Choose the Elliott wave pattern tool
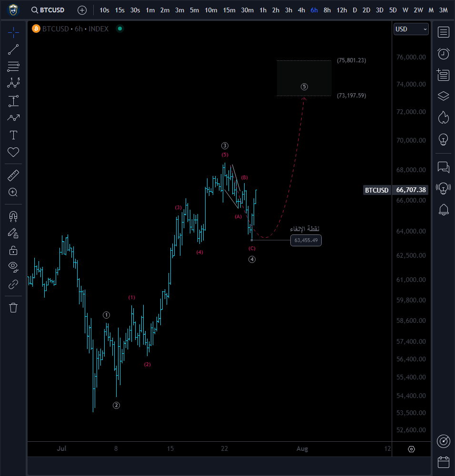 pyautogui.click(x=13, y=83)
